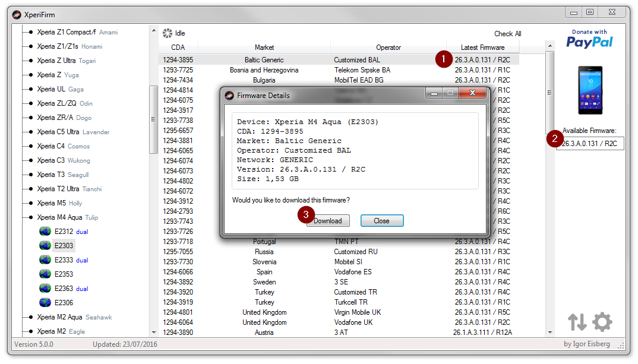
Task: Select Xperia M5 Holly tree node
Action: tap(59, 203)
